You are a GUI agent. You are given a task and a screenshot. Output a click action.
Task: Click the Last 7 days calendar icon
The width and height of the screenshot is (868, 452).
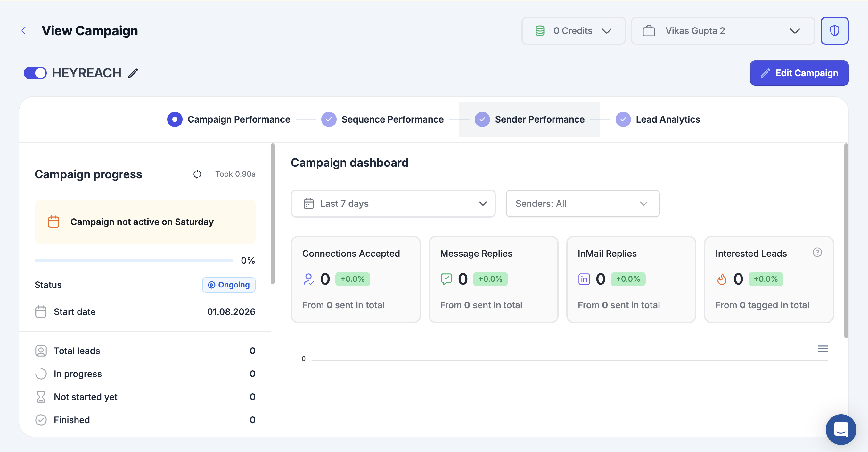point(308,204)
